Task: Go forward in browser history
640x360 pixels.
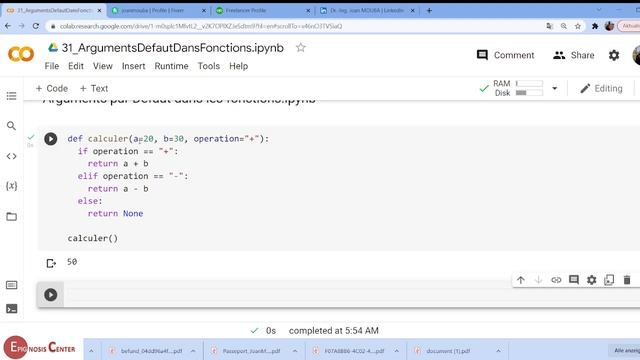Action: 22,26
